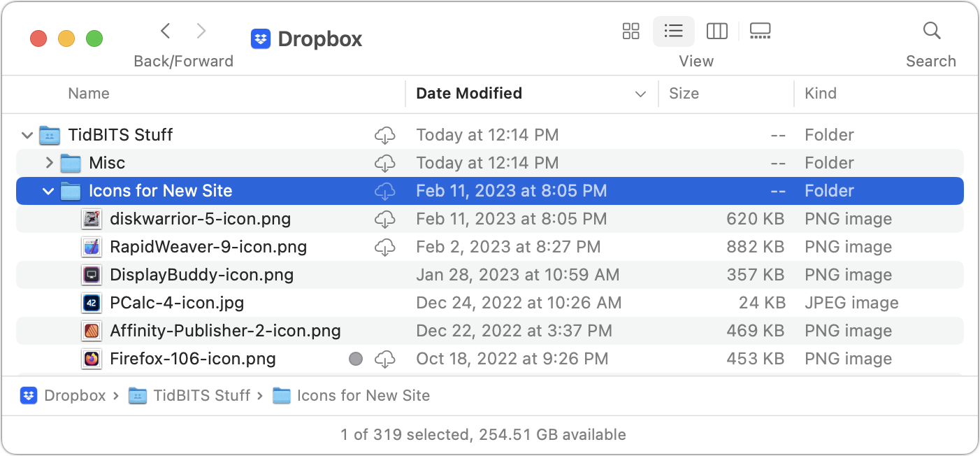
Task: Click cloud download icon for diskwarrior-5-icon.png
Action: coord(384,219)
